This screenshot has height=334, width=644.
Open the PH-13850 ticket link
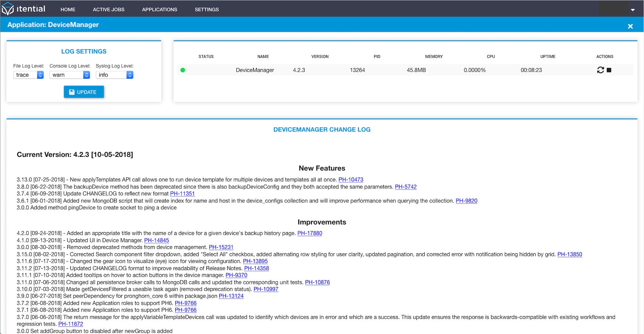[x=570, y=254]
